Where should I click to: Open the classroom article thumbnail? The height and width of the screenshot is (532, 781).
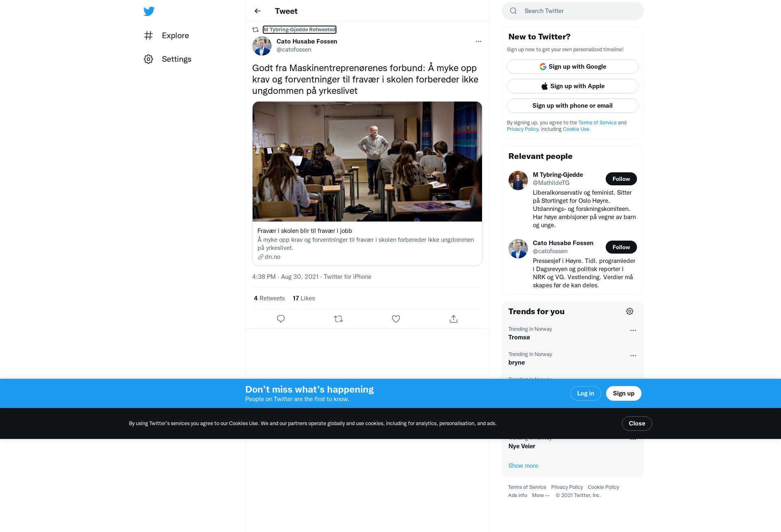367,162
